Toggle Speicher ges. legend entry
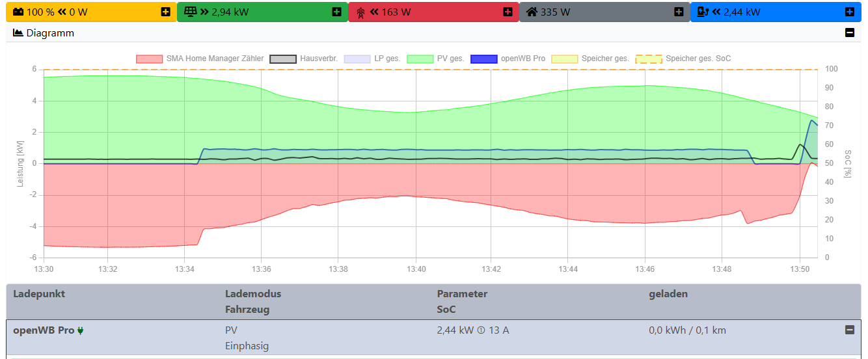868x359 pixels. pyautogui.click(x=590, y=59)
